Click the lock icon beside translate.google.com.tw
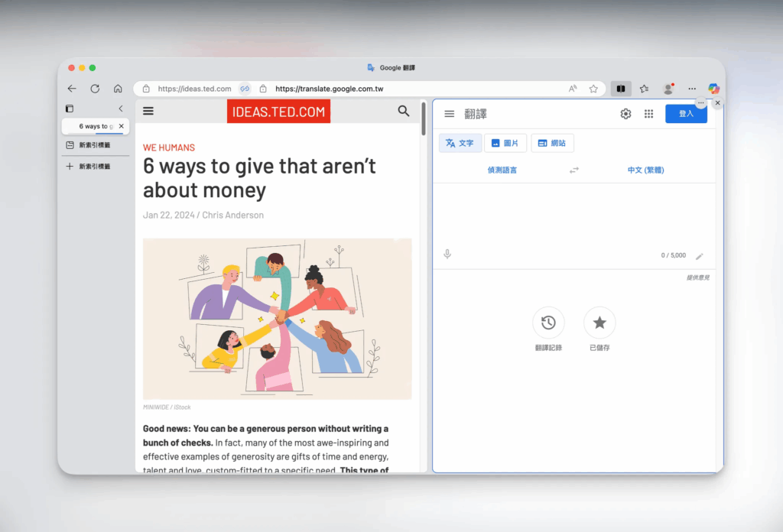Image resolution: width=783 pixels, height=532 pixels. point(263,89)
